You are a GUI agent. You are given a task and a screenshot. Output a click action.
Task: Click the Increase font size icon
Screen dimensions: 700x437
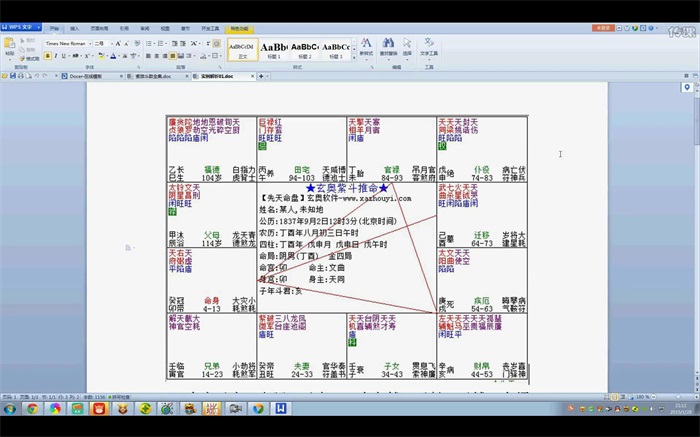118,43
